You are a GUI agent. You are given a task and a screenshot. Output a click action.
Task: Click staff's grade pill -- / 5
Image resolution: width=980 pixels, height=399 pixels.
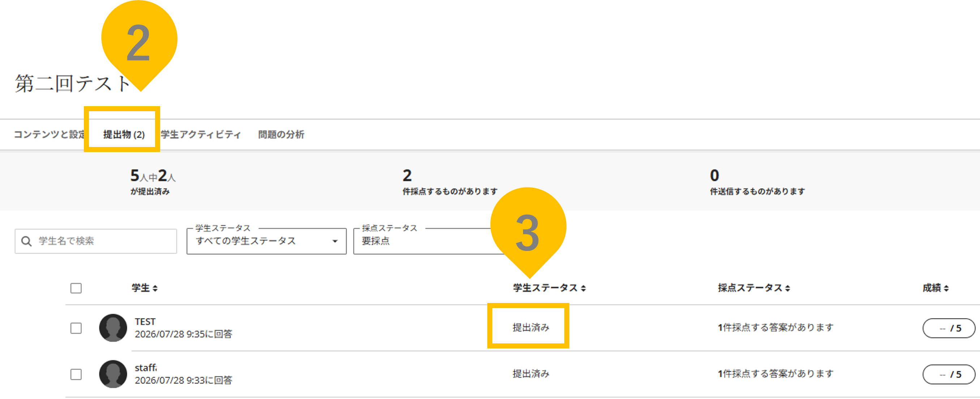point(949,375)
